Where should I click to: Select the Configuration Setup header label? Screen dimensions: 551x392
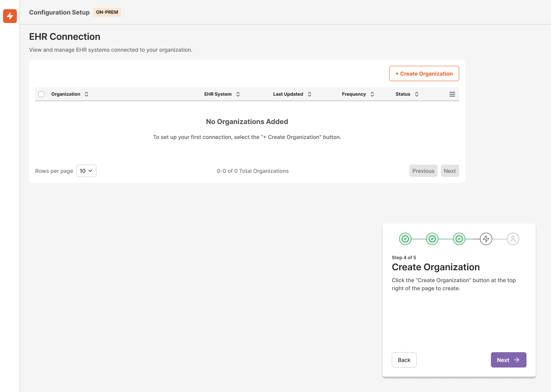tap(59, 12)
